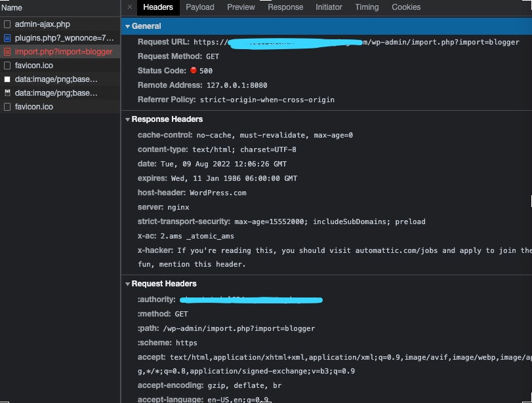The image size is (532, 403).
Task: Select the first data:image/png request
Action: coord(60,79)
